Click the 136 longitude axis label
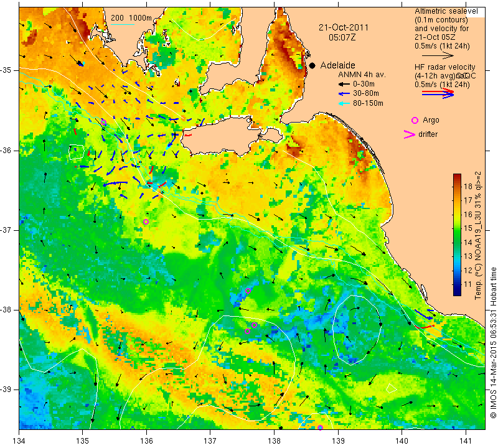The image size is (498, 448). 146,441
